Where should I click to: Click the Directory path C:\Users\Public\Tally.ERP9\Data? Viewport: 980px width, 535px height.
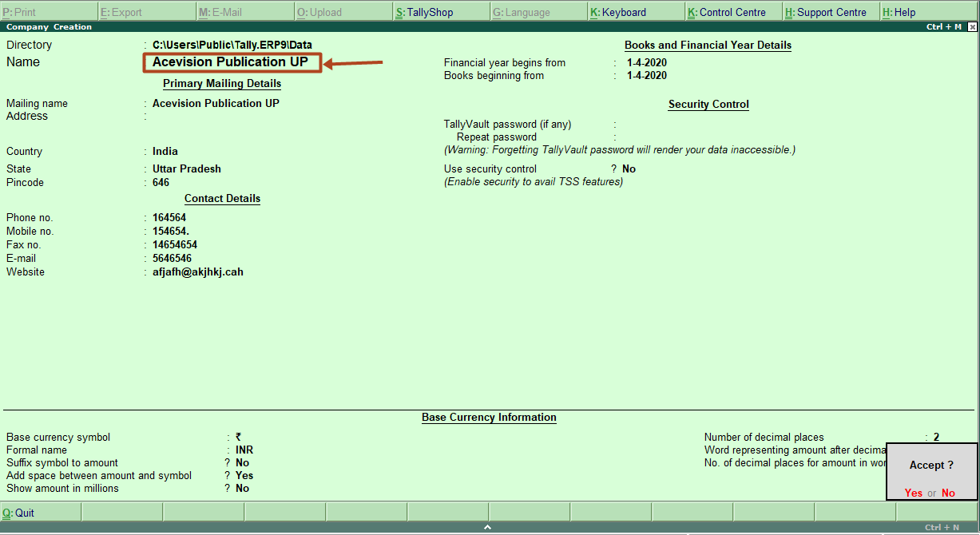[x=232, y=46]
